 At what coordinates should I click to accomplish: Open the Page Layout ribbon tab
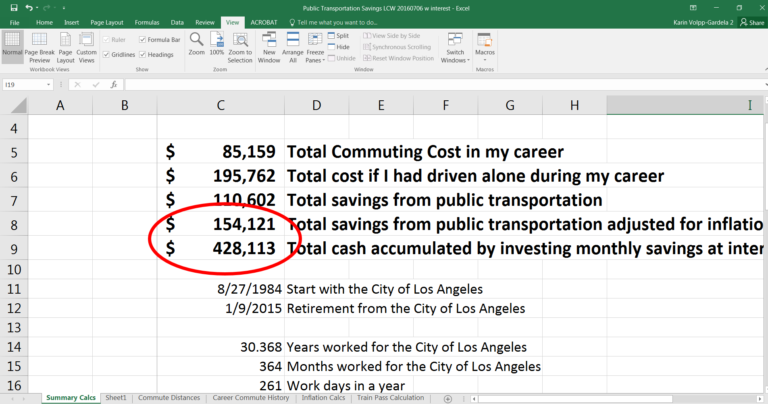[x=107, y=23]
